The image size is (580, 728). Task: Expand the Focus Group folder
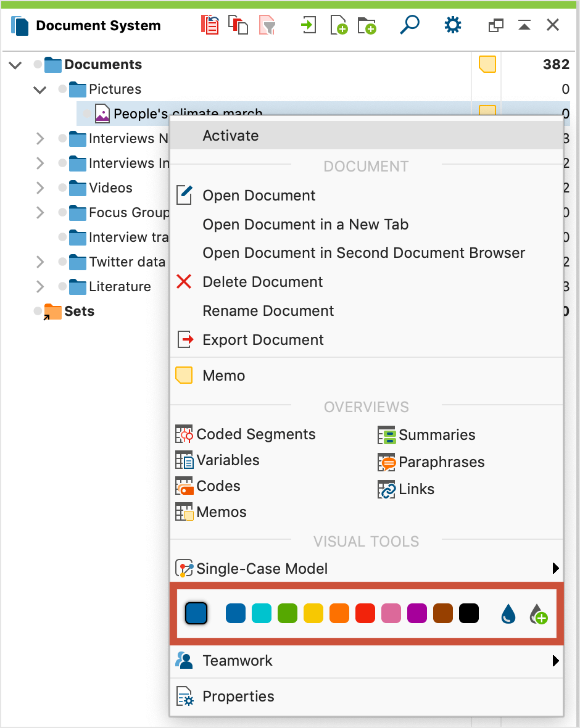tap(40, 212)
